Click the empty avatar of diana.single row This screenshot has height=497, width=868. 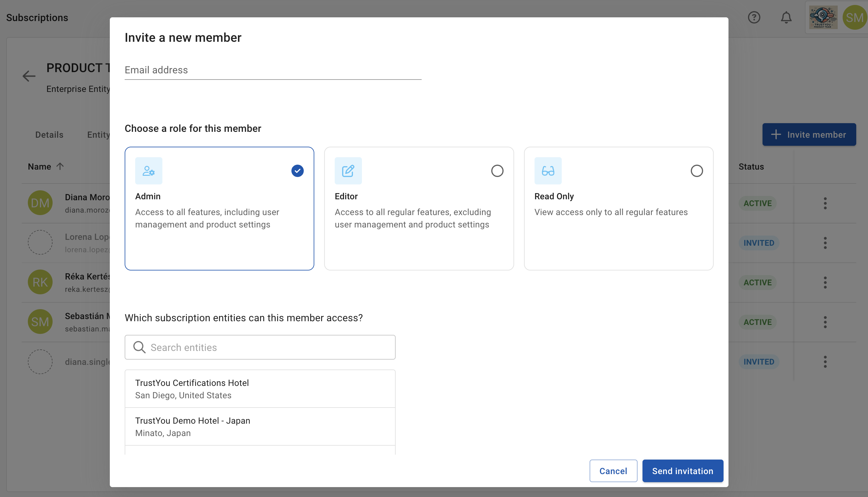click(40, 361)
